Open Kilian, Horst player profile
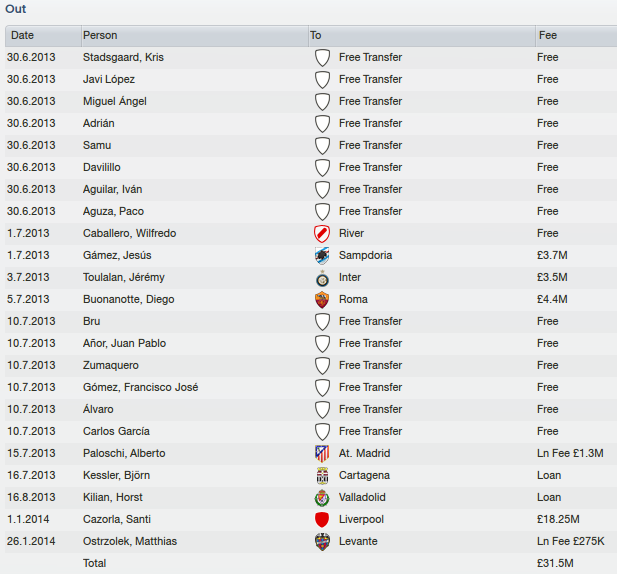617x574 pixels. (x=113, y=497)
